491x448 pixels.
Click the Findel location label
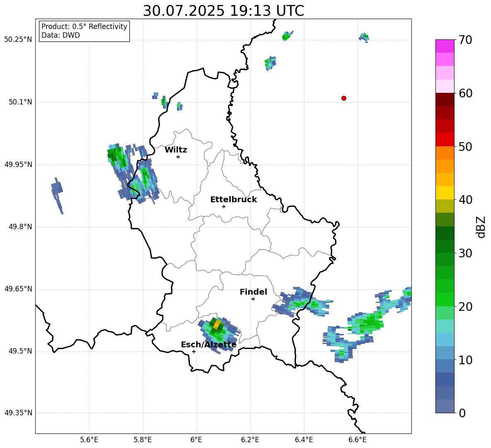(253, 292)
